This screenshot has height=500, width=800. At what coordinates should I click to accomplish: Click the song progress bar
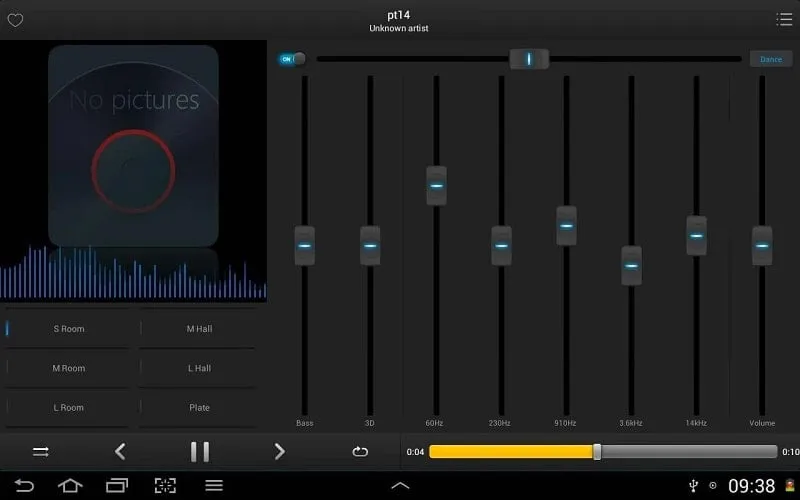[602, 452]
